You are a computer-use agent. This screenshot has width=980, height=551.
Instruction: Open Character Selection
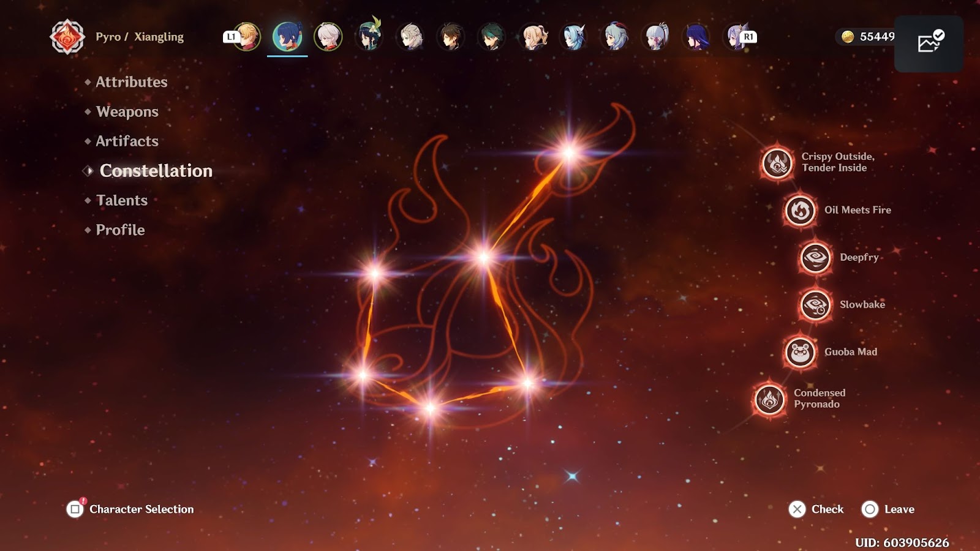pyautogui.click(x=130, y=509)
